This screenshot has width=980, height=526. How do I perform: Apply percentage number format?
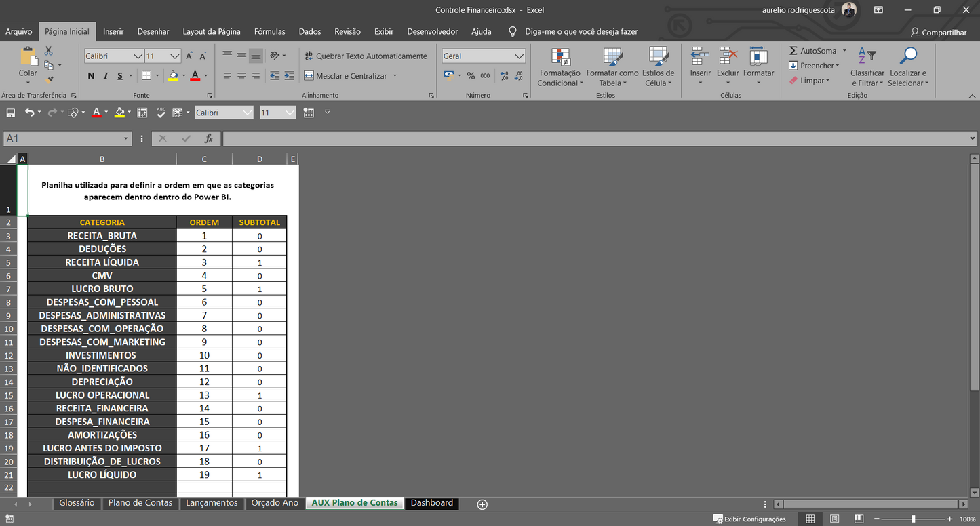point(471,76)
